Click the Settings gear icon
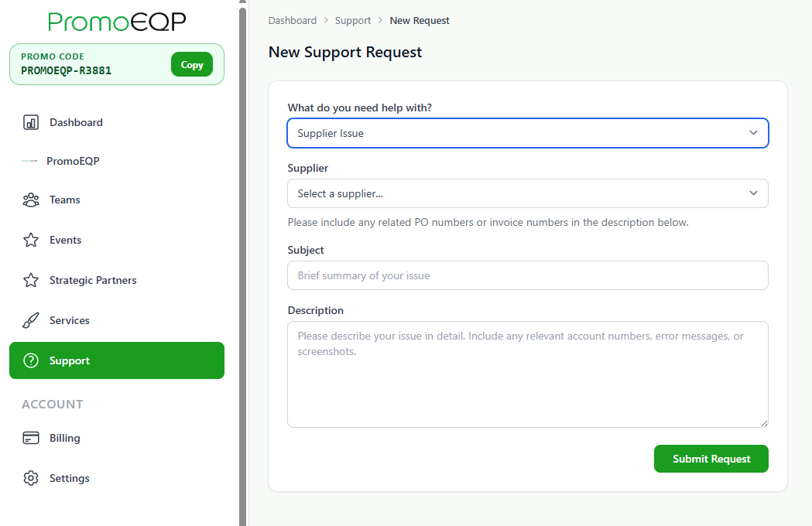This screenshot has height=526, width=812. pos(30,478)
